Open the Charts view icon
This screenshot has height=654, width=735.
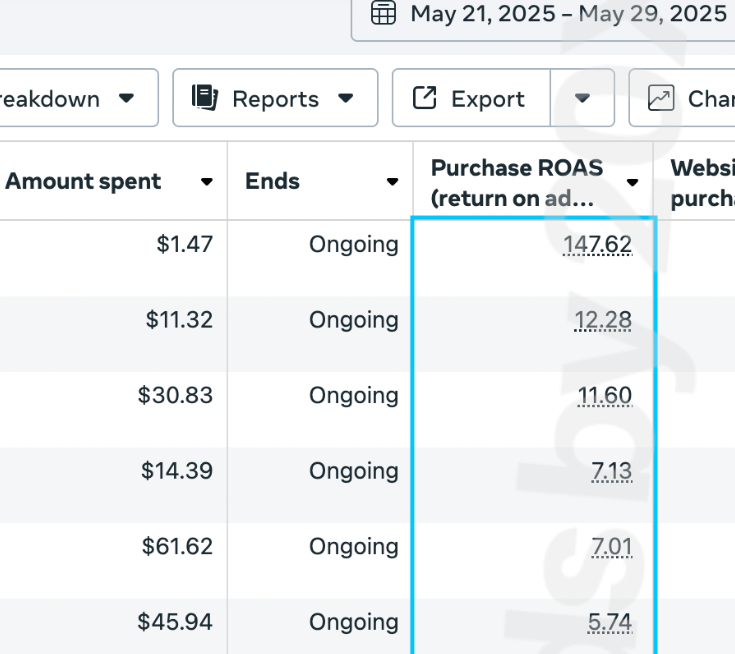[x=660, y=98]
